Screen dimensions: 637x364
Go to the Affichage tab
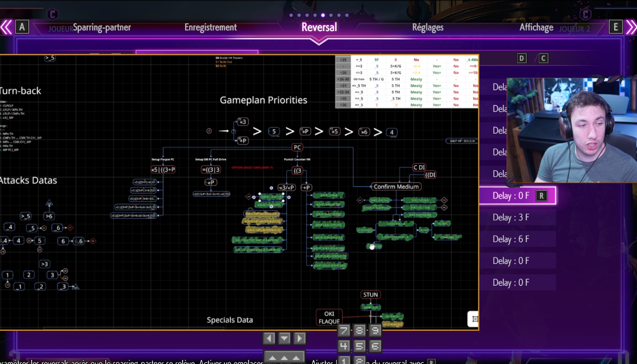tap(536, 27)
